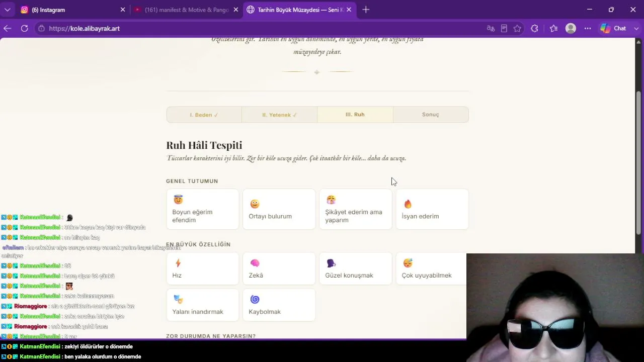Choose the Güzel konuşmak option
644x362 pixels.
[x=355, y=268]
